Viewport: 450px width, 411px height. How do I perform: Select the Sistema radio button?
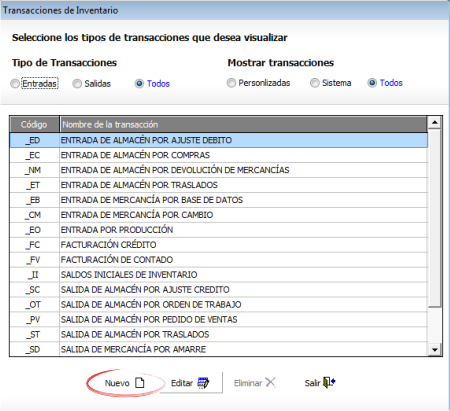pos(315,83)
